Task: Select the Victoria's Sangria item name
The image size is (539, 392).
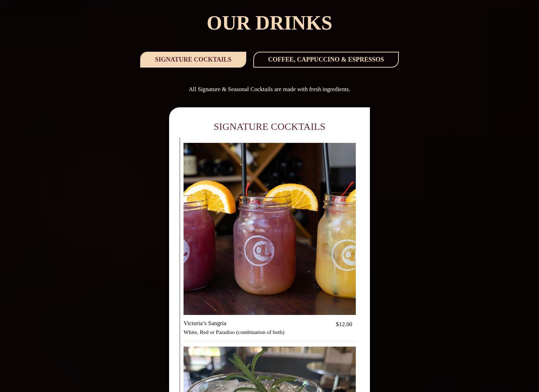Action: [x=205, y=323]
